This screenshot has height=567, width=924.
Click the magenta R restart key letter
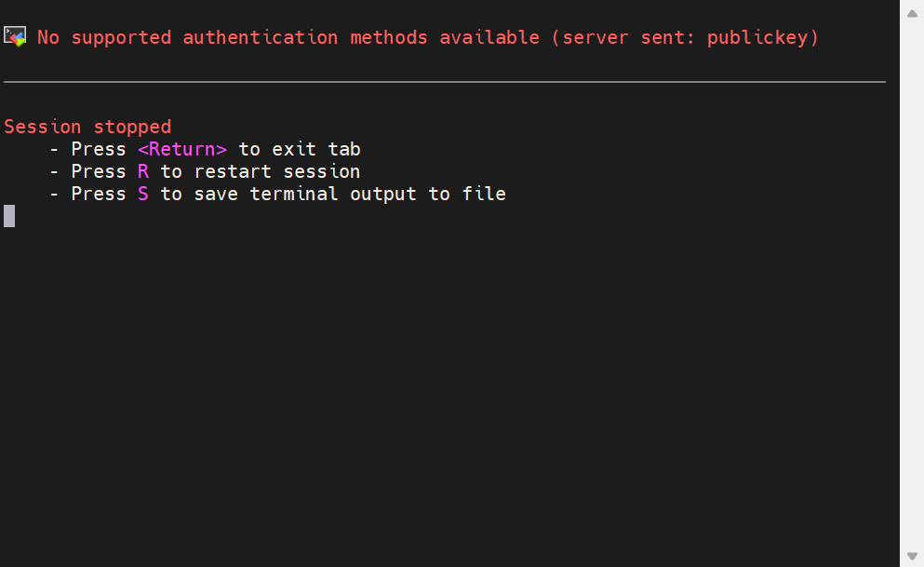[143, 171]
